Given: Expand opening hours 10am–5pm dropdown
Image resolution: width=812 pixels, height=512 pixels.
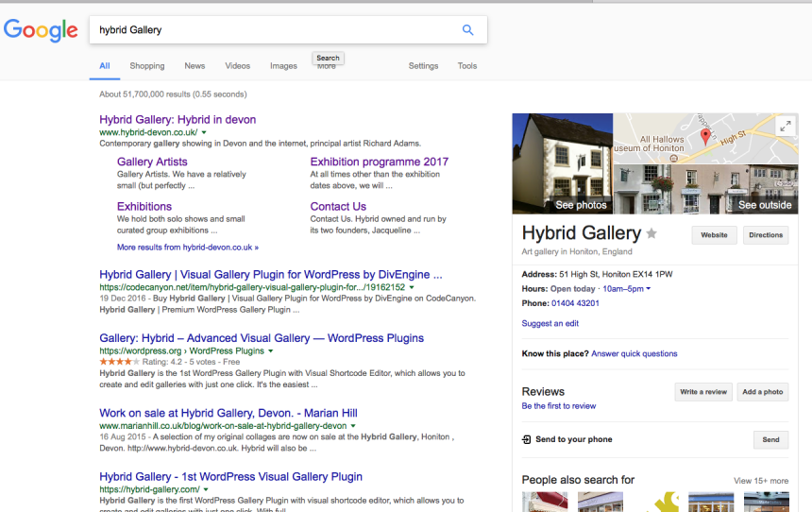Looking at the screenshot, I should point(648,289).
